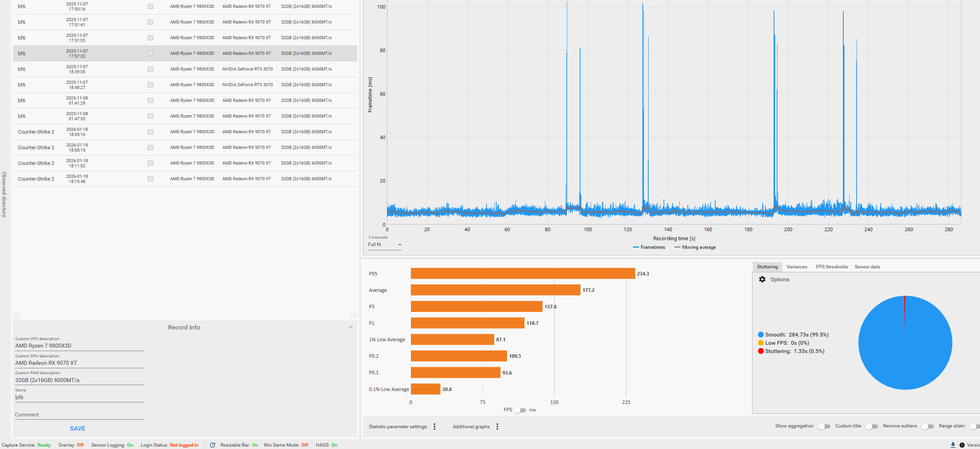Open Additional graphs three-dot menu

pos(497,427)
